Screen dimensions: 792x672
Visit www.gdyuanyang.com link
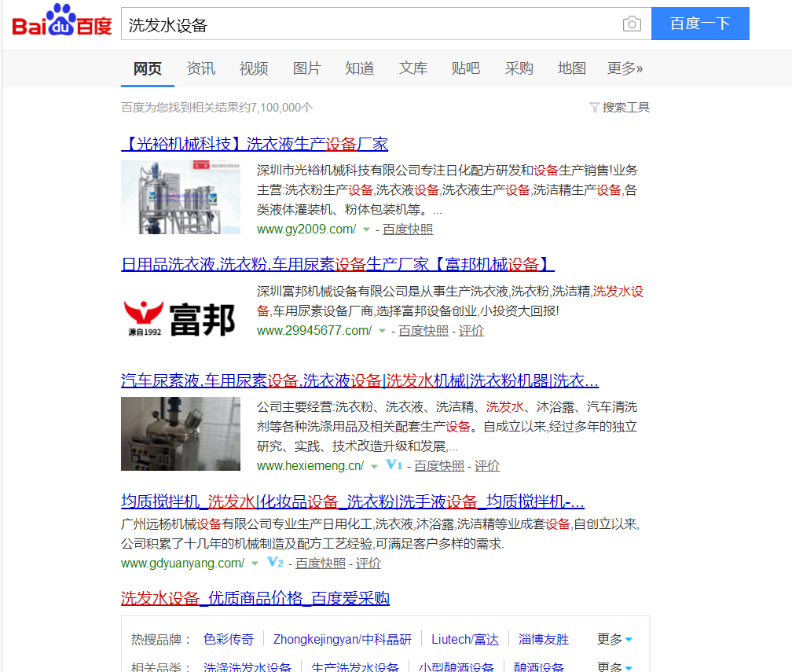click(183, 564)
